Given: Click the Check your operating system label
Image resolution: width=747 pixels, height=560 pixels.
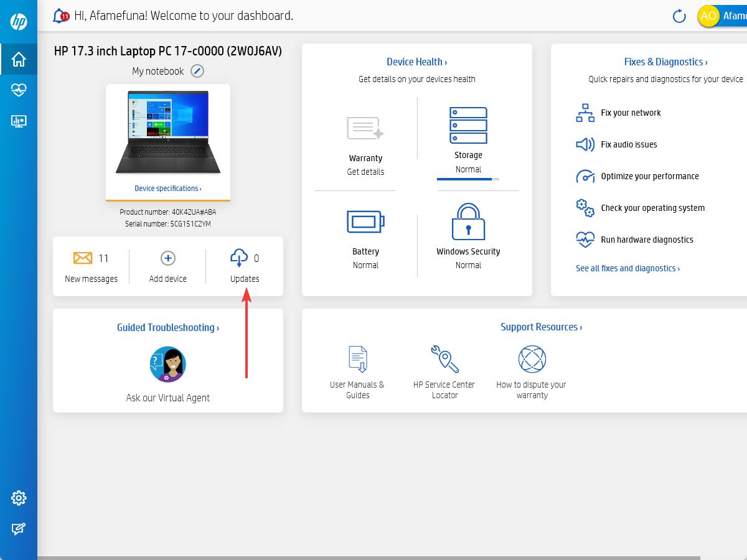Looking at the screenshot, I should pyautogui.click(x=653, y=208).
